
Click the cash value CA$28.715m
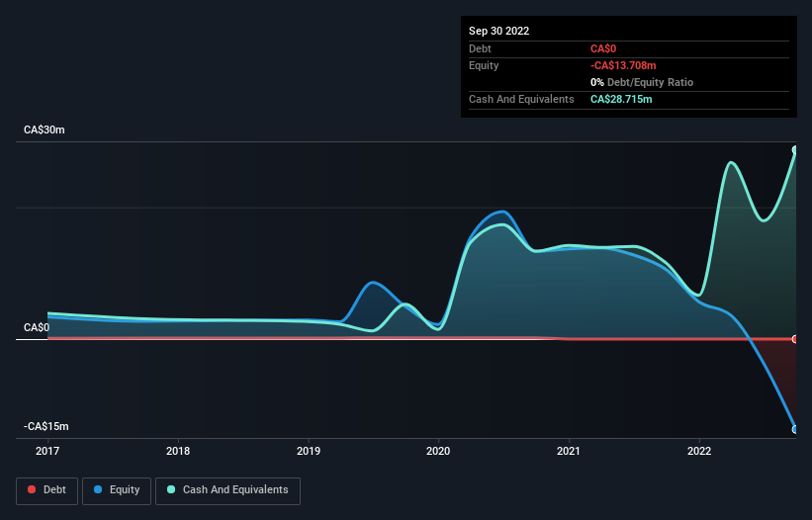click(621, 99)
